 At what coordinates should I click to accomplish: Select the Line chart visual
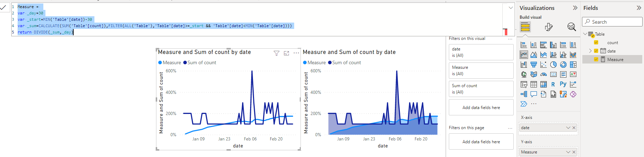[524, 55]
